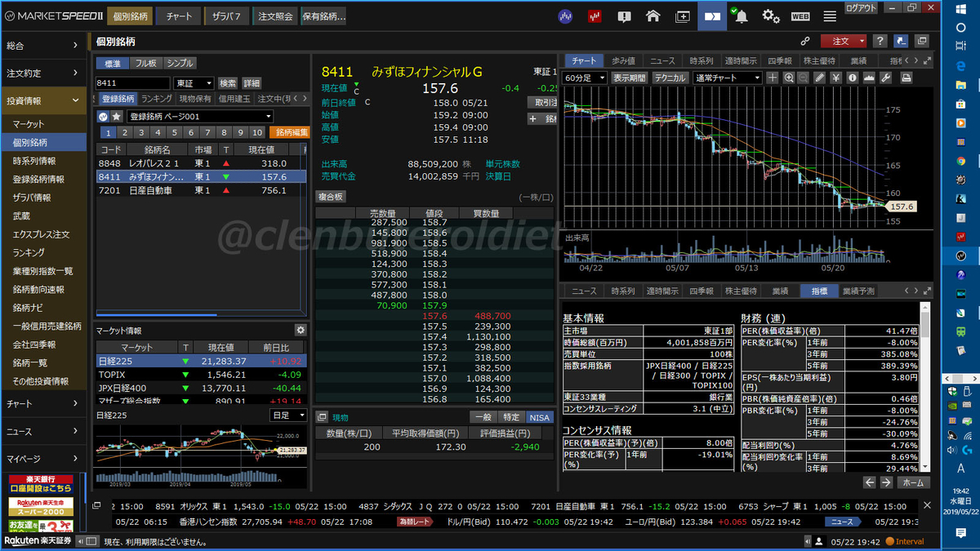980x551 pixels.
Task: Open the hamburger menu icon
Action: tap(830, 16)
